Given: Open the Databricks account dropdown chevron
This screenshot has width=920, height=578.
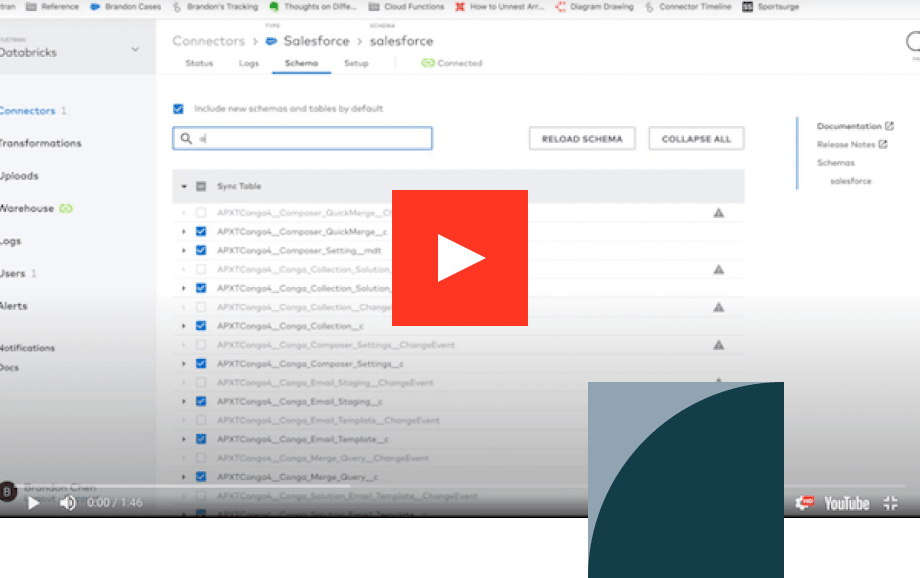Looking at the screenshot, I should [x=136, y=49].
